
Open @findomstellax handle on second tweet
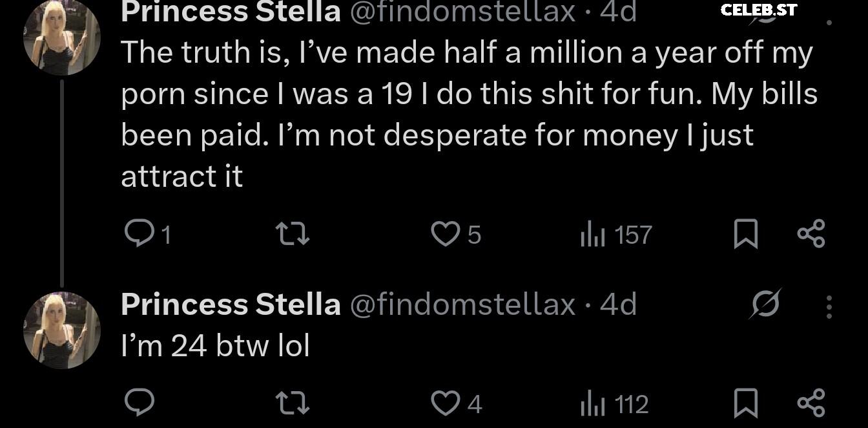(x=462, y=304)
